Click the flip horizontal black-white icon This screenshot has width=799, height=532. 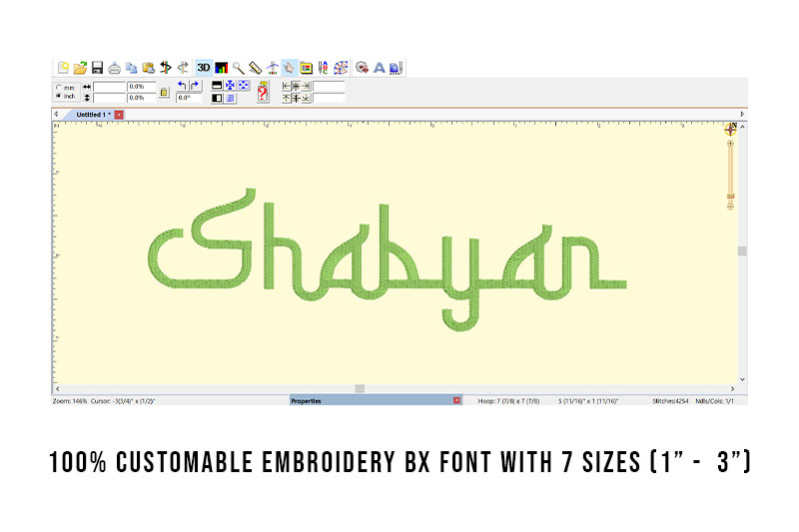click(x=217, y=98)
